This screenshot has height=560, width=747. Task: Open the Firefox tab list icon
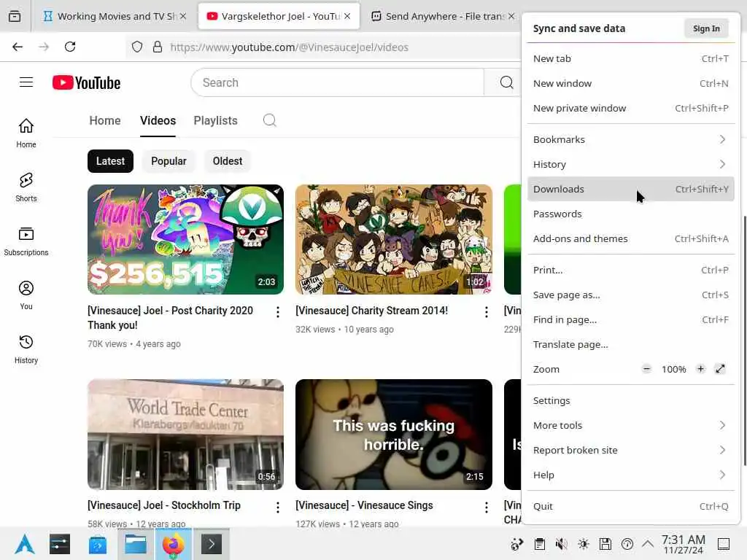(15, 16)
